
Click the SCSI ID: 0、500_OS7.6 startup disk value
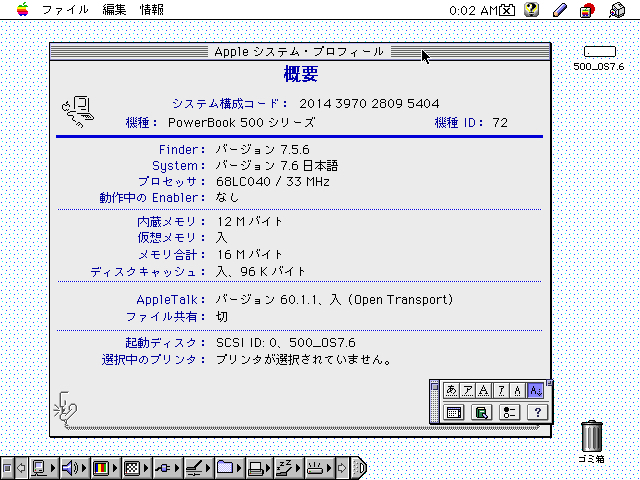286,343
